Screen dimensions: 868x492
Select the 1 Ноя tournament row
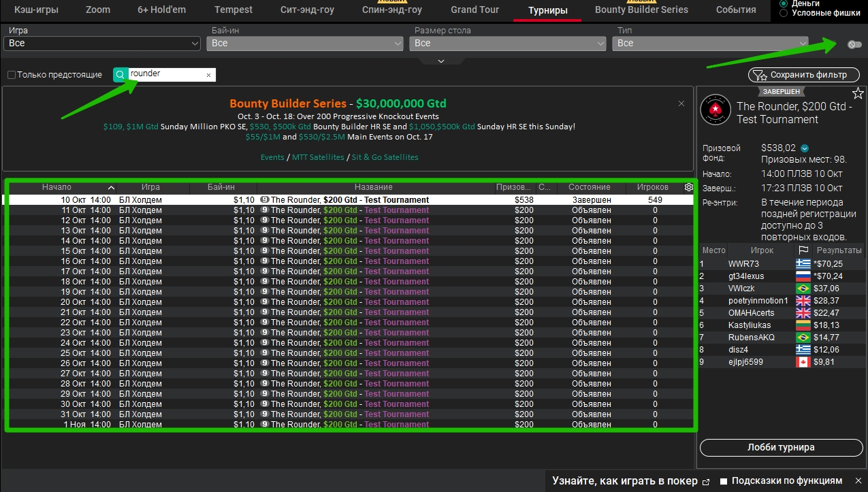click(x=351, y=425)
